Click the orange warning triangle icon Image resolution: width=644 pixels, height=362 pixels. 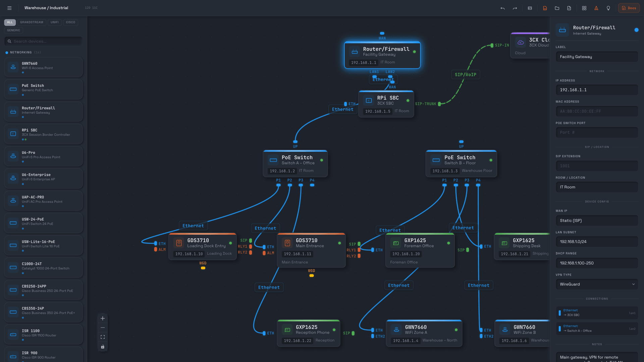596,8
